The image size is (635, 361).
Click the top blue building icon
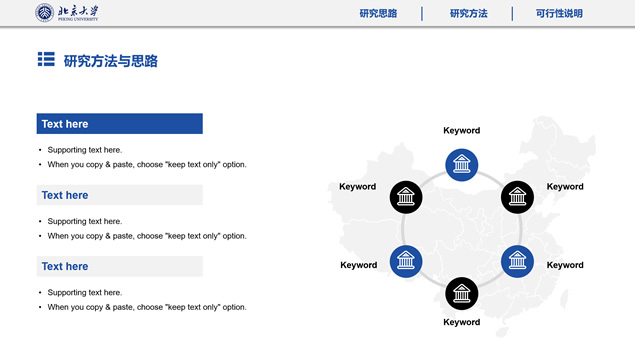coord(462,165)
